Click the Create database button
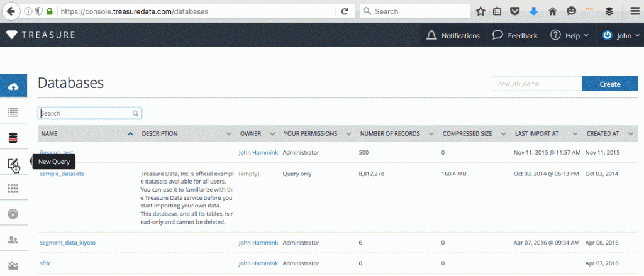This screenshot has height=276, width=644. pyautogui.click(x=610, y=84)
